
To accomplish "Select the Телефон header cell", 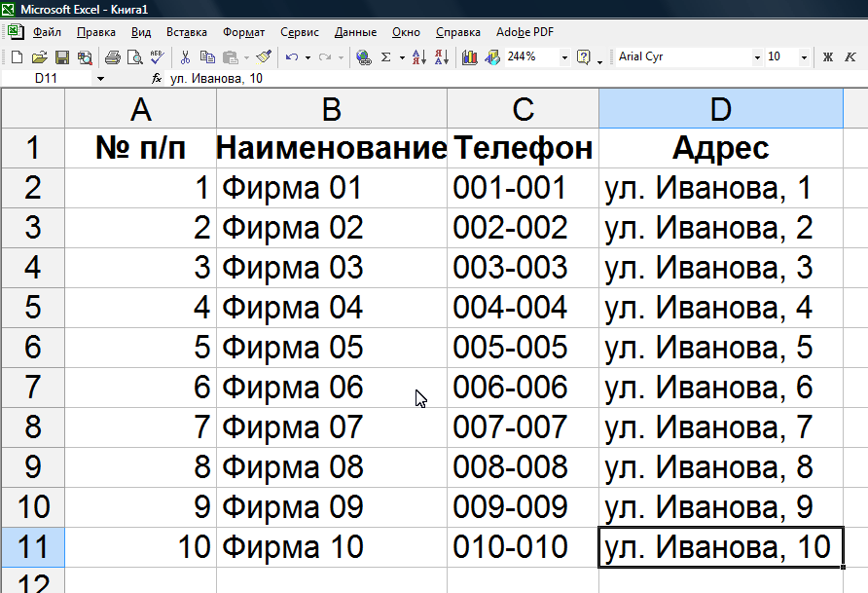I will point(524,148).
